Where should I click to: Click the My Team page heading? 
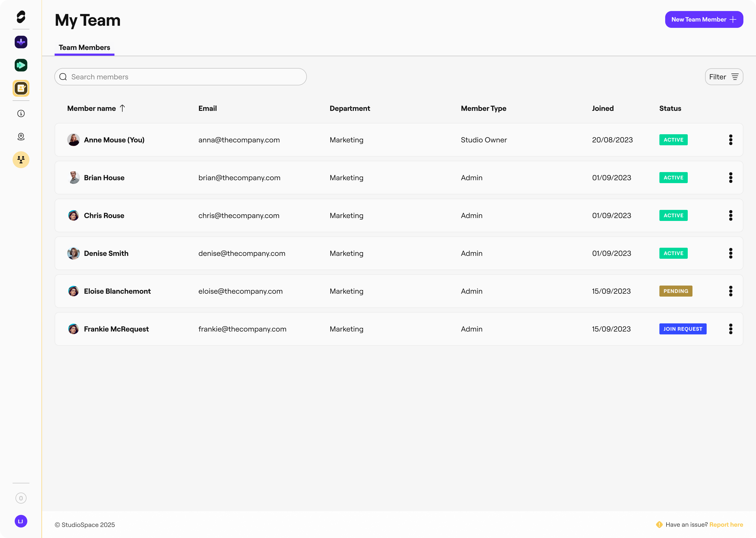(x=88, y=20)
